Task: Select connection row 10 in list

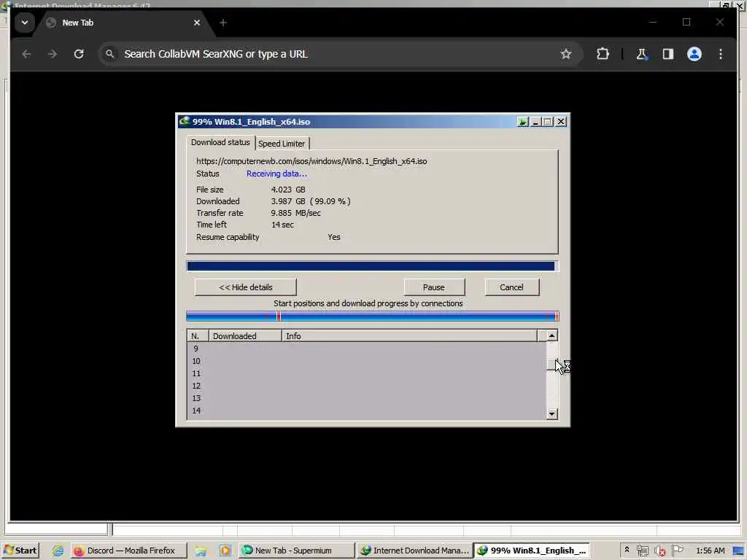Action: (x=367, y=361)
